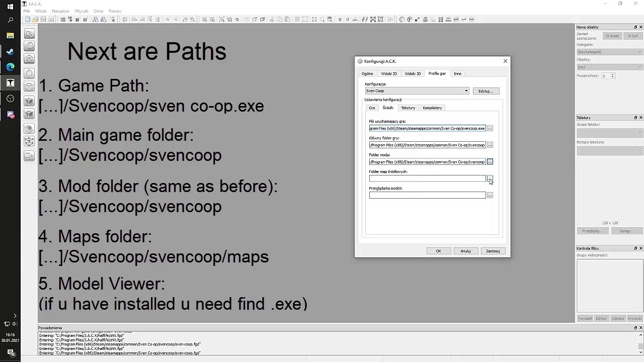644x362 pixels.
Task: Click the scissors Cut icon in toolbar
Action: (x=272, y=20)
